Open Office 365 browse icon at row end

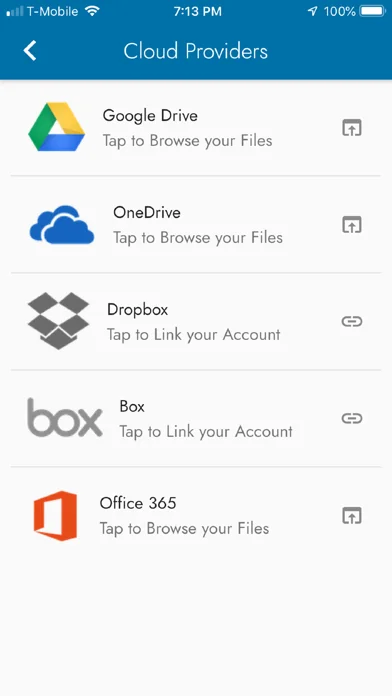352,516
